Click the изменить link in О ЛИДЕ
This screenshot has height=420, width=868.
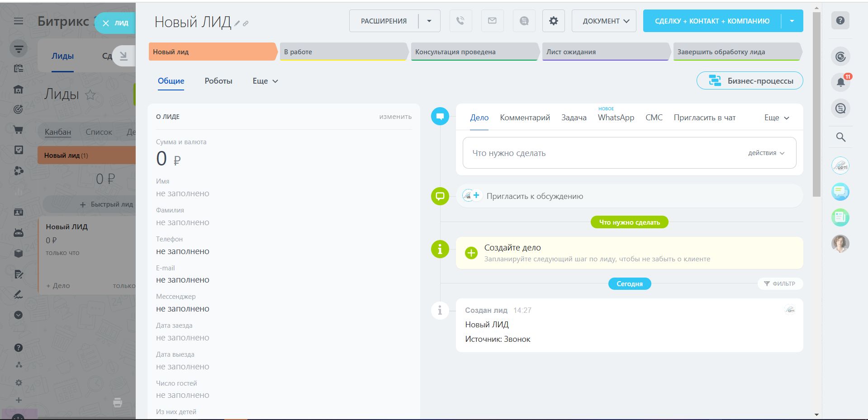(395, 117)
